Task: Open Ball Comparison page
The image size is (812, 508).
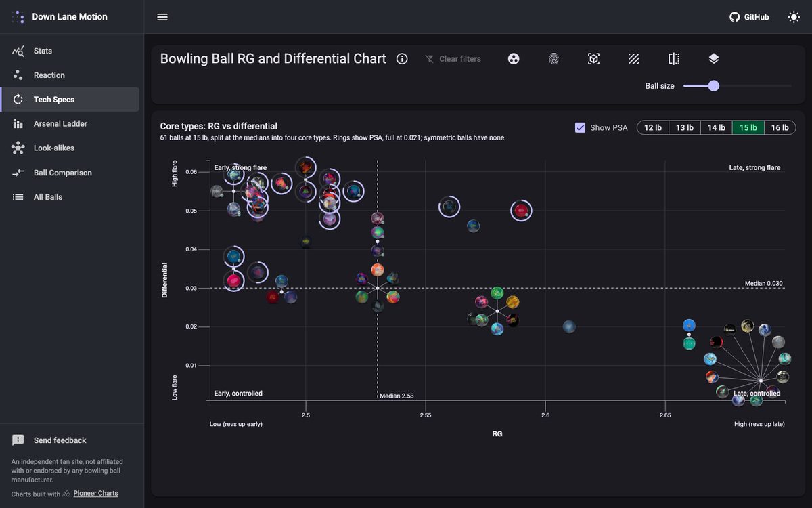Action: (x=70, y=173)
